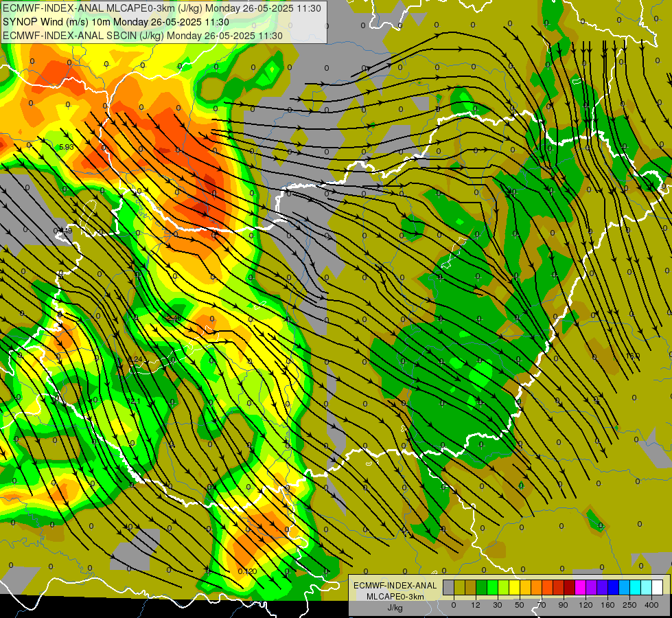Click the legend scale value 70
This screenshot has width=672, height=618.
point(542,605)
